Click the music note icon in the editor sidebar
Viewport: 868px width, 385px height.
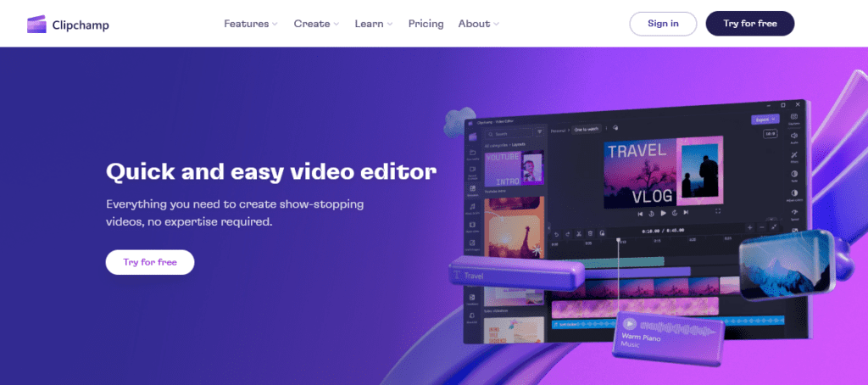473,208
